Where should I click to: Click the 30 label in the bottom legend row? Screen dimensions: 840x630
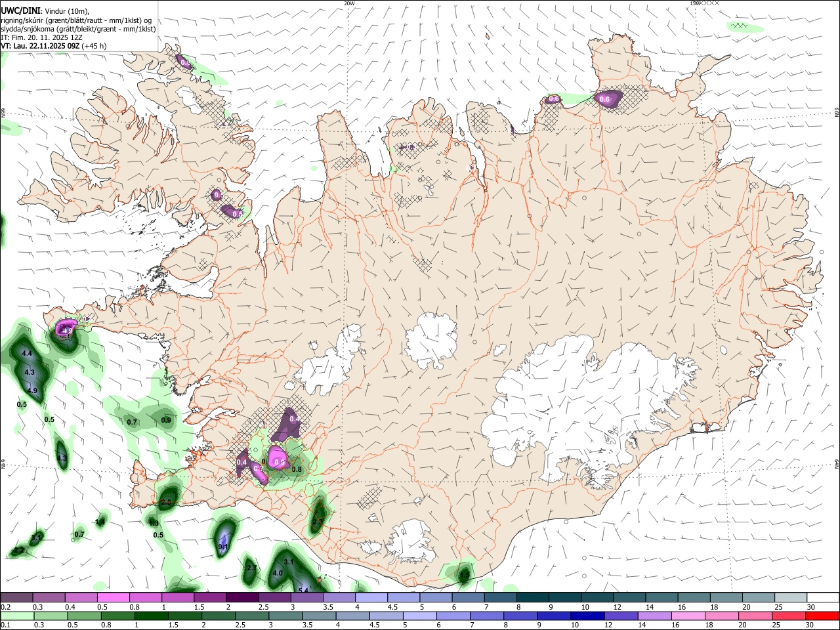click(x=809, y=625)
